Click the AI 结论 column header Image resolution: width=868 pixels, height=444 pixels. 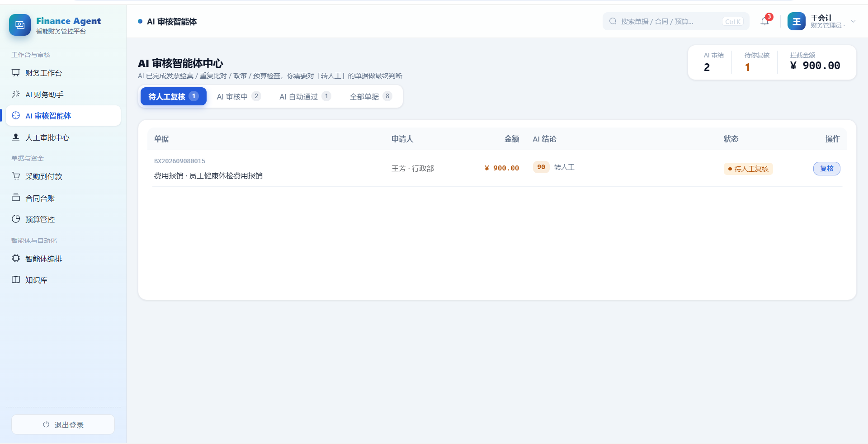(544, 139)
